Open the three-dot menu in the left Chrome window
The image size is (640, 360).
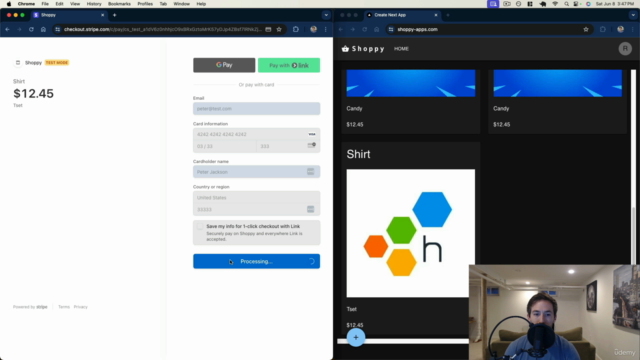pos(326,29)
